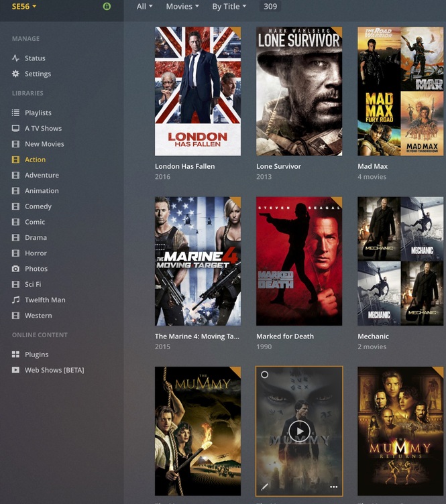Click the Plugins grid icon
The width and height of the screenshot is (446, 504).
tap(15, 355)
